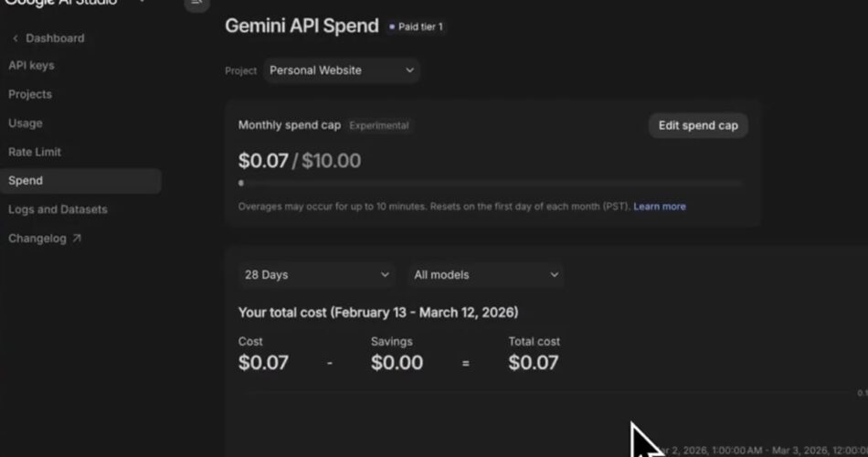Go to the Projects page

(x=30, y=94)
